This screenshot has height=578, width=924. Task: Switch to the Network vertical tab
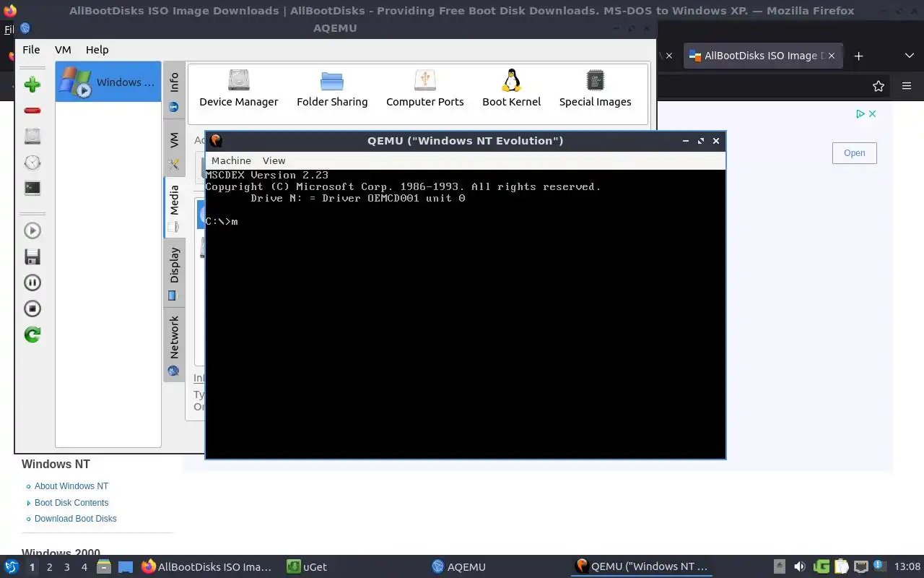(174, 344)
